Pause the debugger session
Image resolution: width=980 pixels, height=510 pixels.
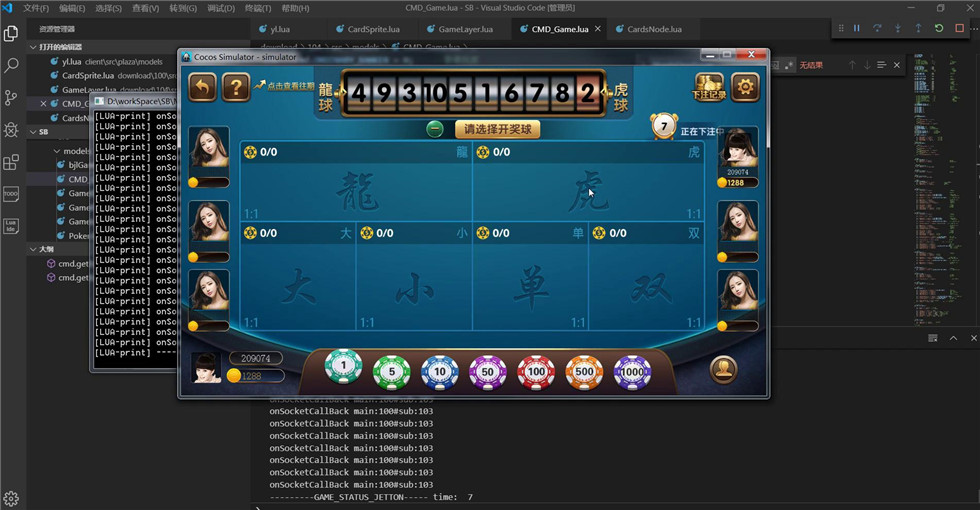[856, 28]
